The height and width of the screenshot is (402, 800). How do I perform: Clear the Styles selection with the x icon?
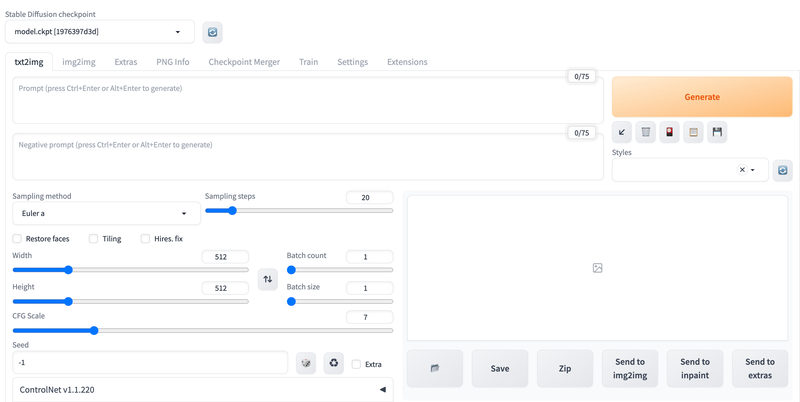click(742, 170)
